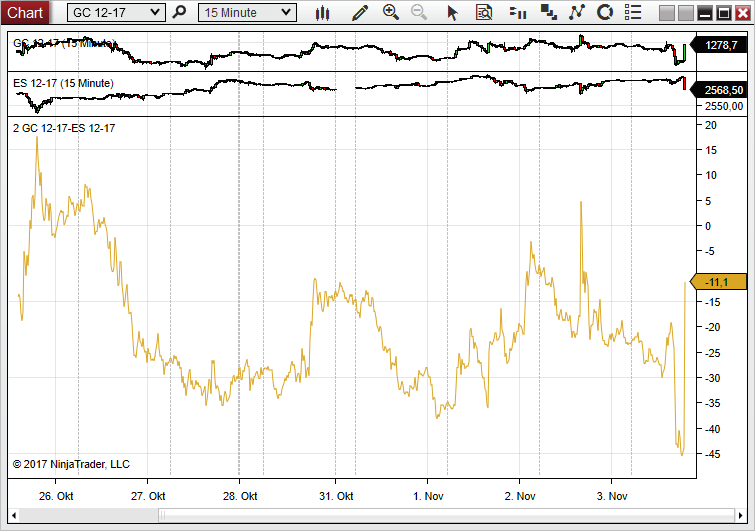Open the GC 12-17 instrument dropdown
Image resolution: width=755 pixels, height=531 pixels.
click(116, 13)
